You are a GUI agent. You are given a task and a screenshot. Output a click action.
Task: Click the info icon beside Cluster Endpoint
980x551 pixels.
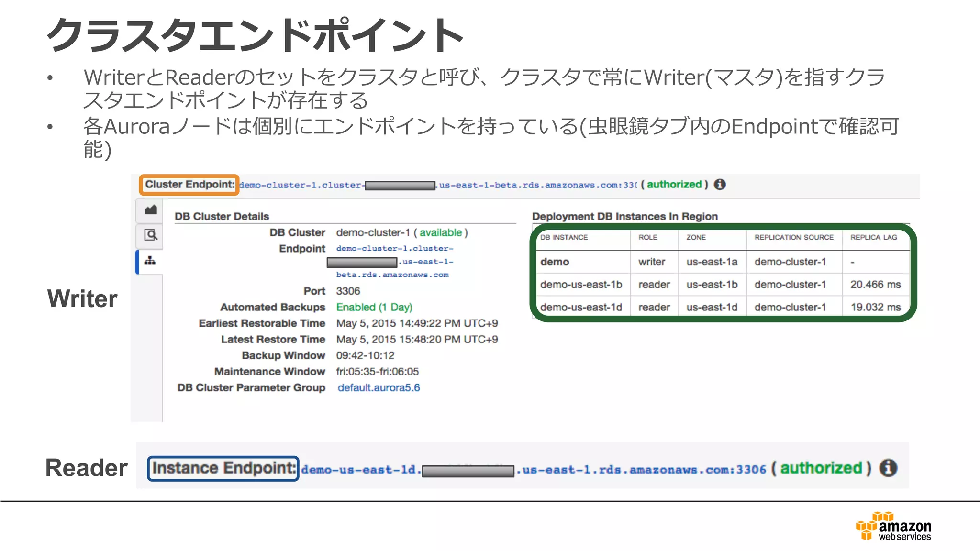(720, 185)
